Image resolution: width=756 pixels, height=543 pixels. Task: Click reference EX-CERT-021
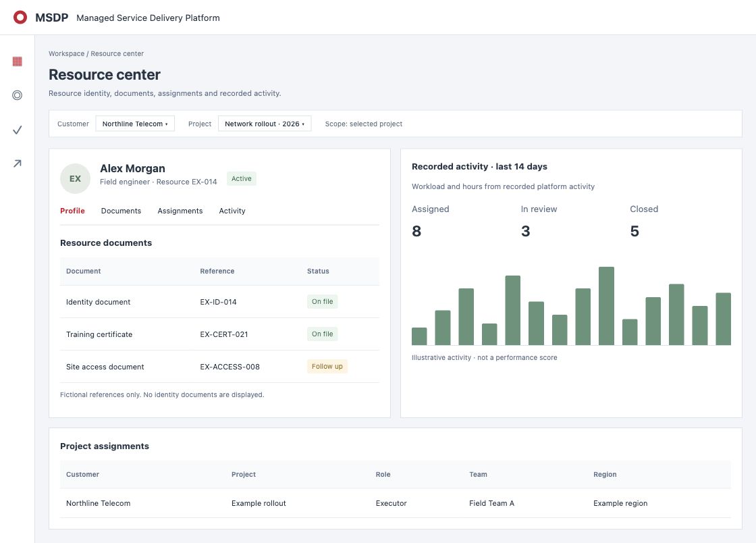(223, 334)
